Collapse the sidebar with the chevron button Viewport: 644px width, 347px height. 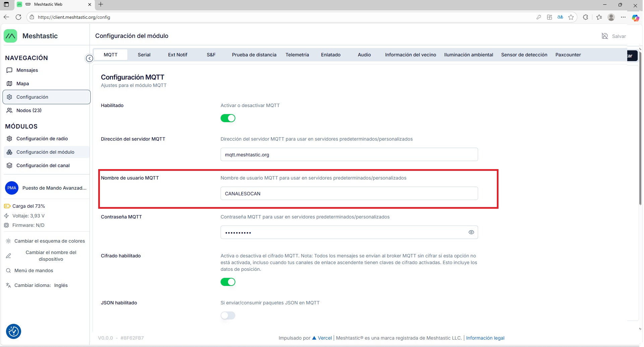pyautogui.click(x=89, y=58)
